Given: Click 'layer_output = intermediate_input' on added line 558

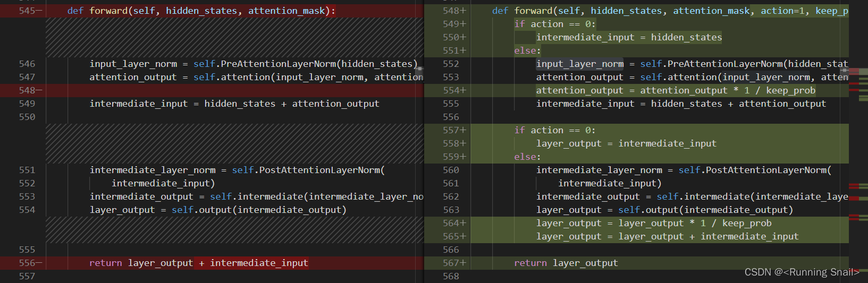Looking at the screenshot, I should [626, 143].
